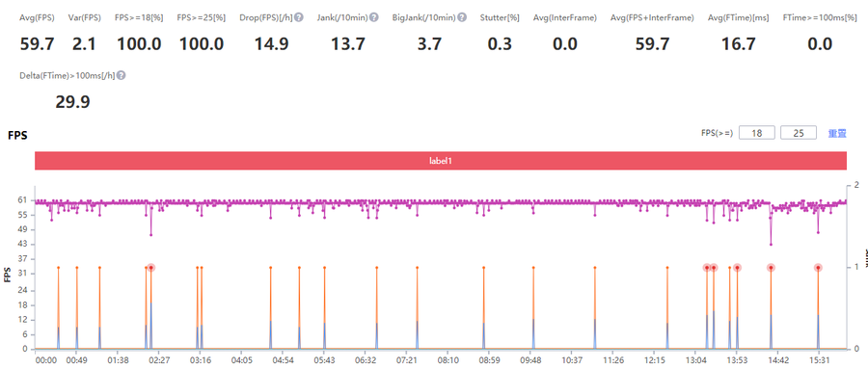Viewport: 868px width, 368px height.
Task: Select the BigJank marker near 15:31
Action: pos(818,268)
